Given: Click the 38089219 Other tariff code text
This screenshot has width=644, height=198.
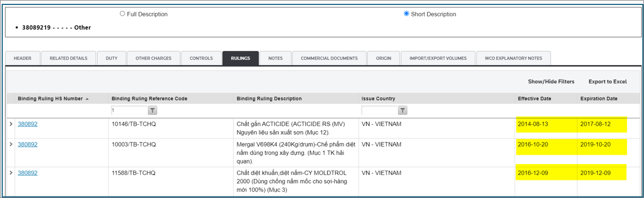Looking at the screenshot, I should tap(57, 27).
